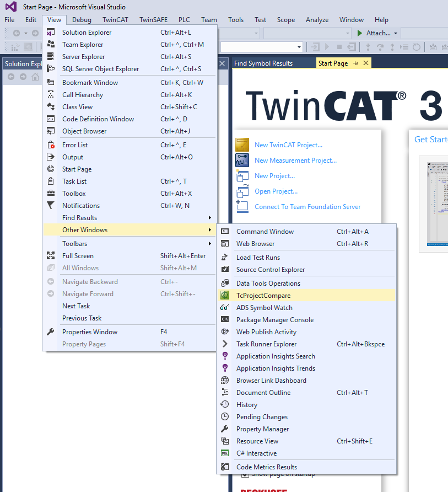This screenshot has width=448, height=492.
Task: Click the Package Manager Console icon
Action: coord(225,320)
